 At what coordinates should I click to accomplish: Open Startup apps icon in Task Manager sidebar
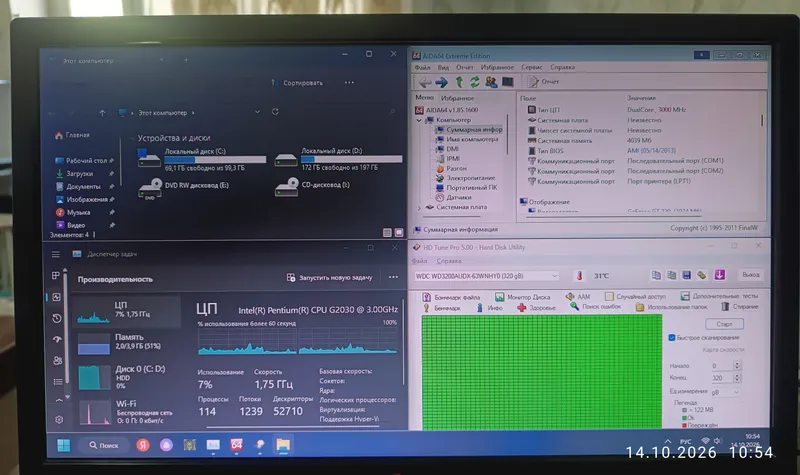pos(57,340)
